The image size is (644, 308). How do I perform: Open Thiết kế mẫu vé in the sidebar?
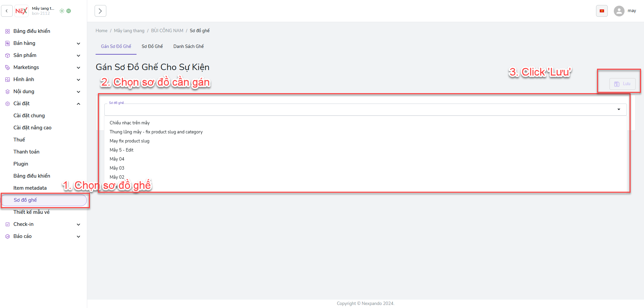coord(32,212)
